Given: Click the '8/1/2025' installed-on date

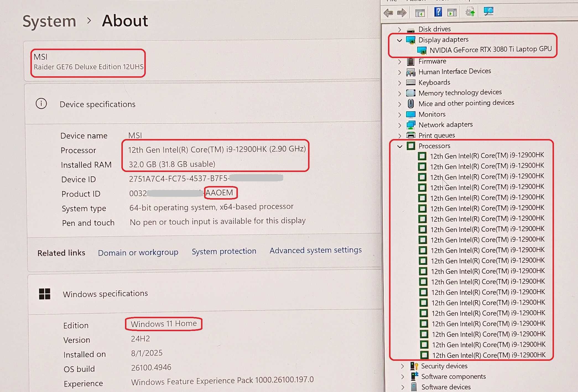Looking at the screenshot, I should pyautogui.click(x=147, y=353).
